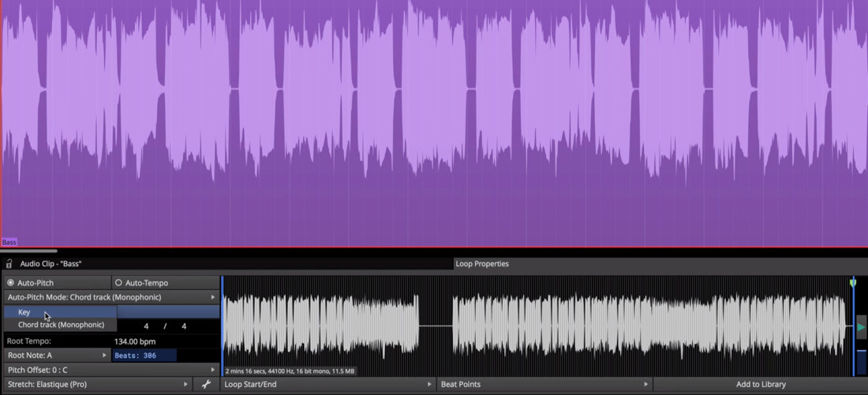Choose Chord track (Monophonic) menu entry
The image size is (868, 395).
pyautogui.click(x=60, y=325)
